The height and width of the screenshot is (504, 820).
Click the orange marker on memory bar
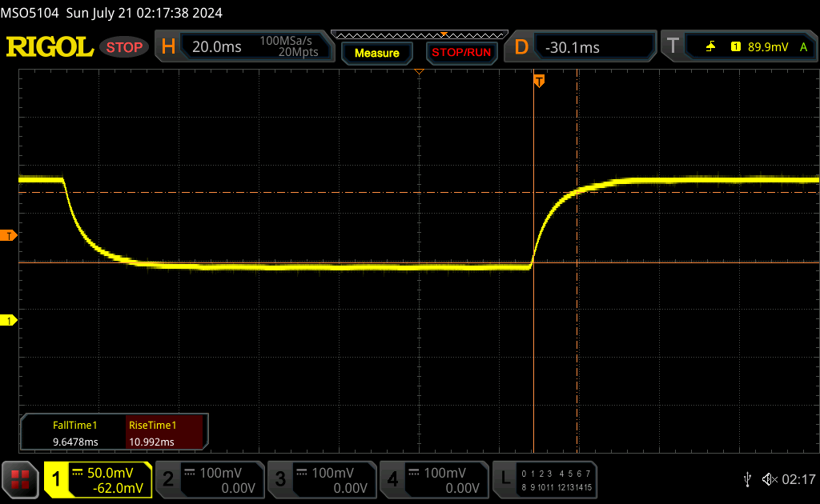pyautogui.click(x=444, y=34)
